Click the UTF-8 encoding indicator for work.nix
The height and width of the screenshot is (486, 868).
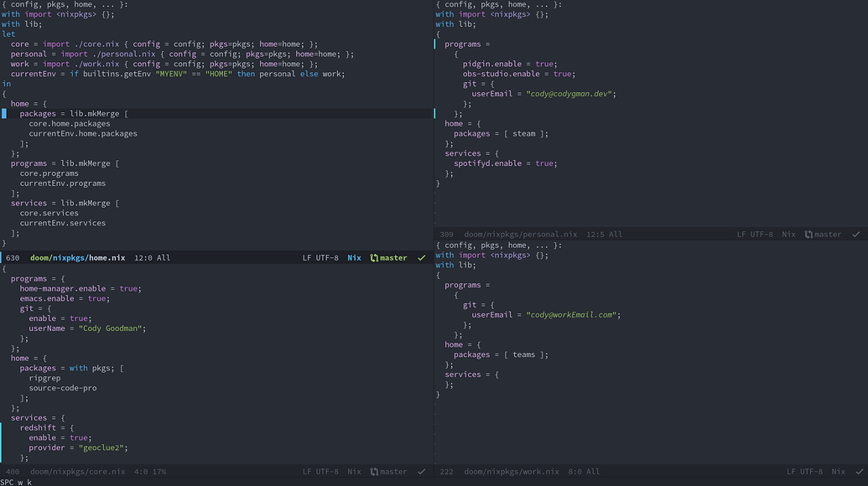[806, 471]
